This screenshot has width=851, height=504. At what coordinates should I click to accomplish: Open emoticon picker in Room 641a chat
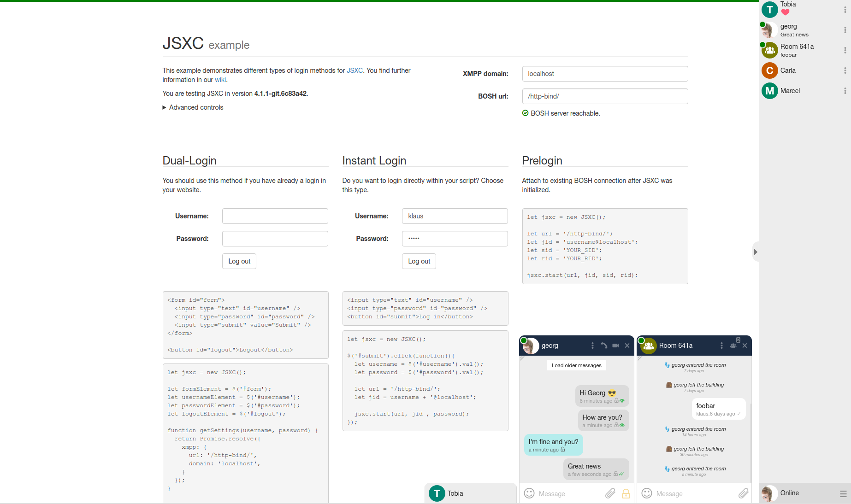point(647,493)
